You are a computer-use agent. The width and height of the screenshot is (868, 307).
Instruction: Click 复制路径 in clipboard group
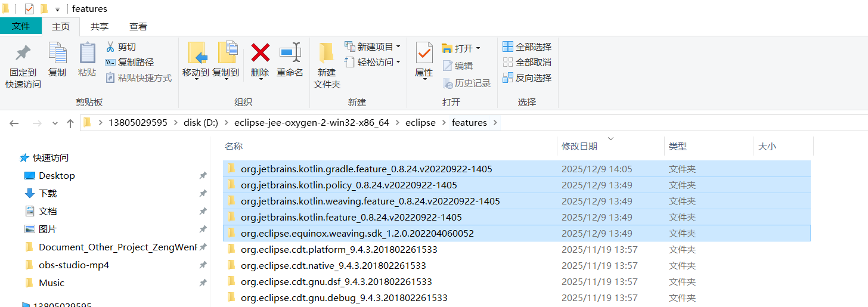129,62
